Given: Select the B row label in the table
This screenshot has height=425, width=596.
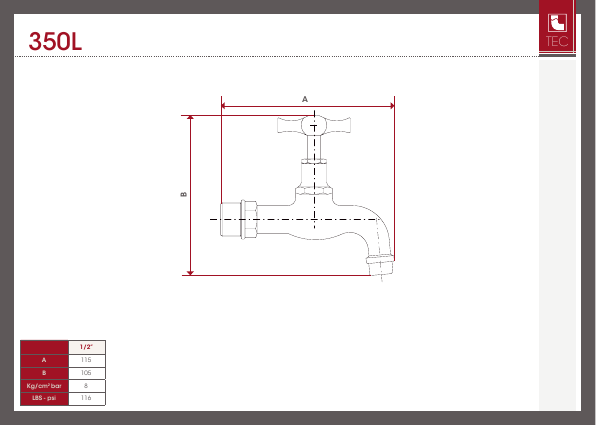Looking at the screenshot, I should [x=44, y=373].
